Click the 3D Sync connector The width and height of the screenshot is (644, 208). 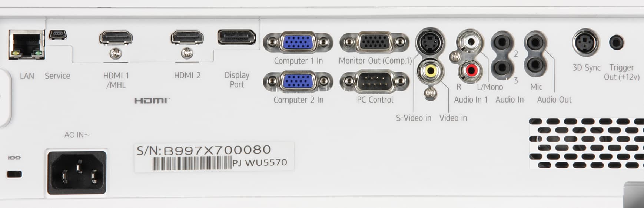586,43
